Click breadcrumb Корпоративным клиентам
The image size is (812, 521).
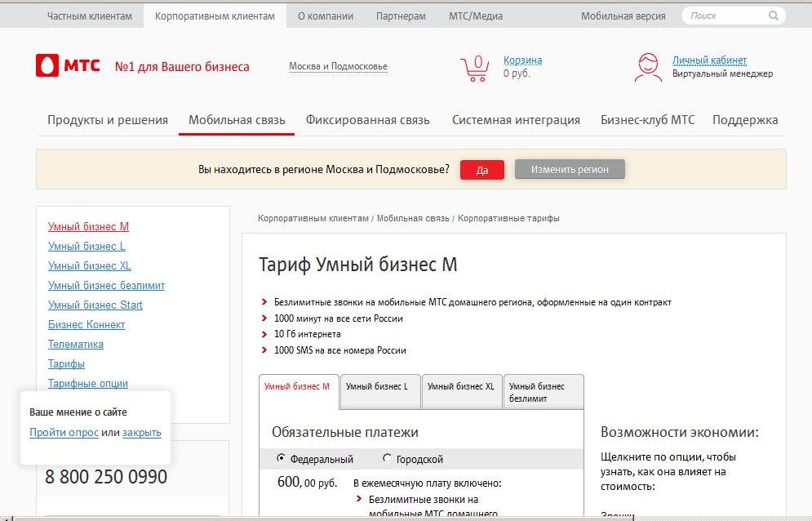(x=313, y=218)
